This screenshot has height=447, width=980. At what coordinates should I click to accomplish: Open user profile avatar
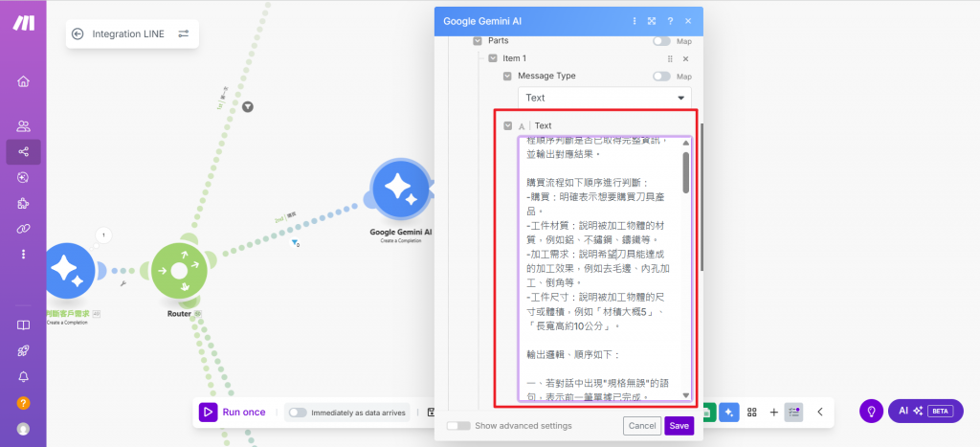point(24,430)
